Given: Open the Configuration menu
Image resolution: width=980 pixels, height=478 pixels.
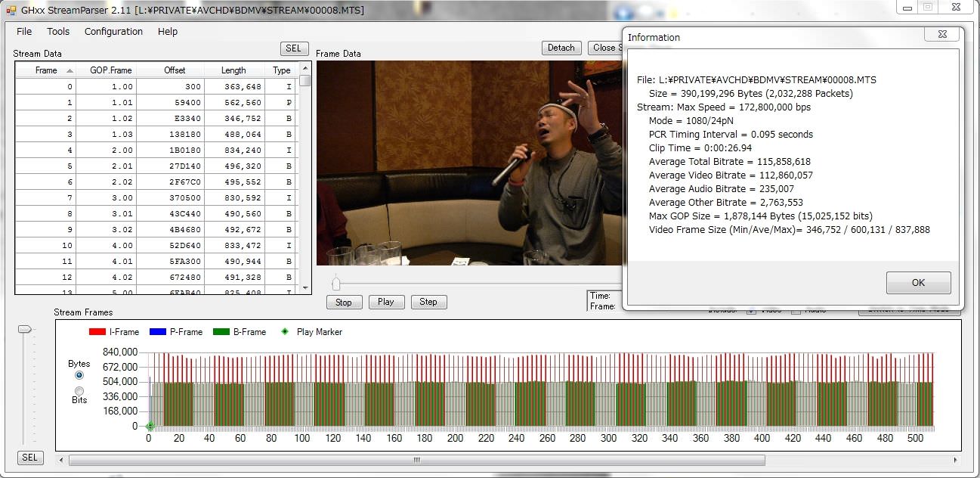Looking at the screenshot, I should coord(113,32).
